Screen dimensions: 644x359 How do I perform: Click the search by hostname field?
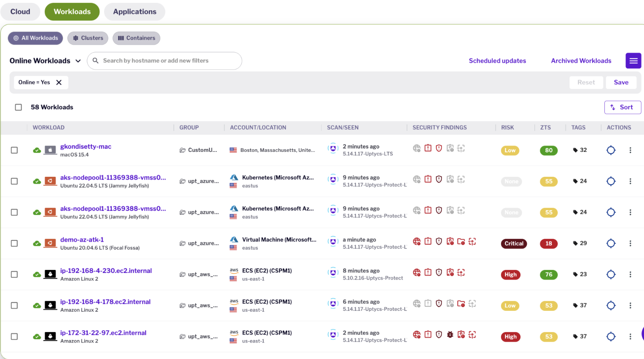pos(164,61)
